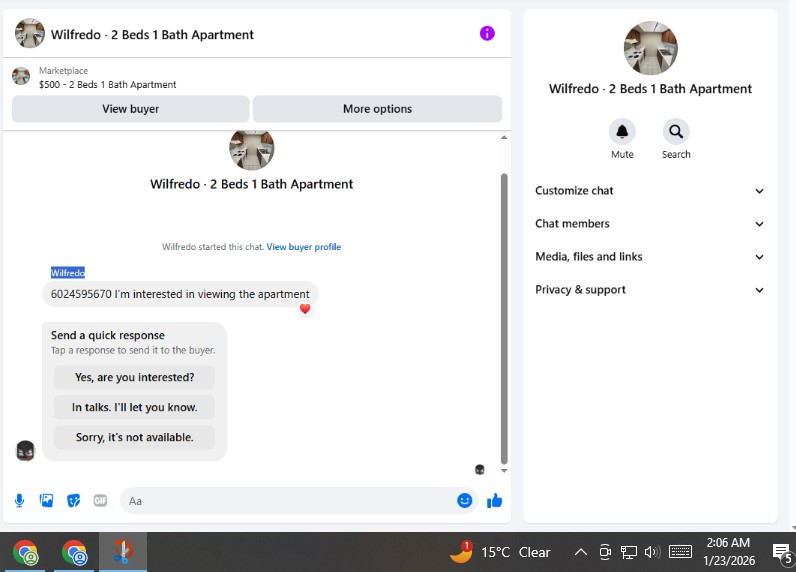Screen dimensions: 796x572
Task: Click the Meet Now camera tray icon
Action: (605, 552)
